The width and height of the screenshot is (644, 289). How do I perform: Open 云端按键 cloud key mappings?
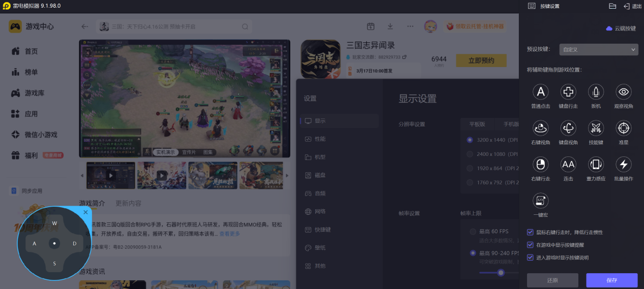pos(621,28)
